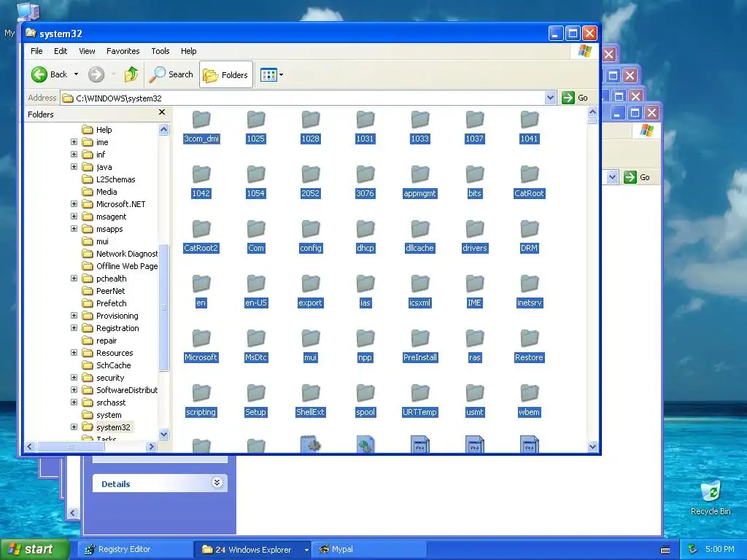Switch to Registry Editor taskbar button

[x=135, y=550]
